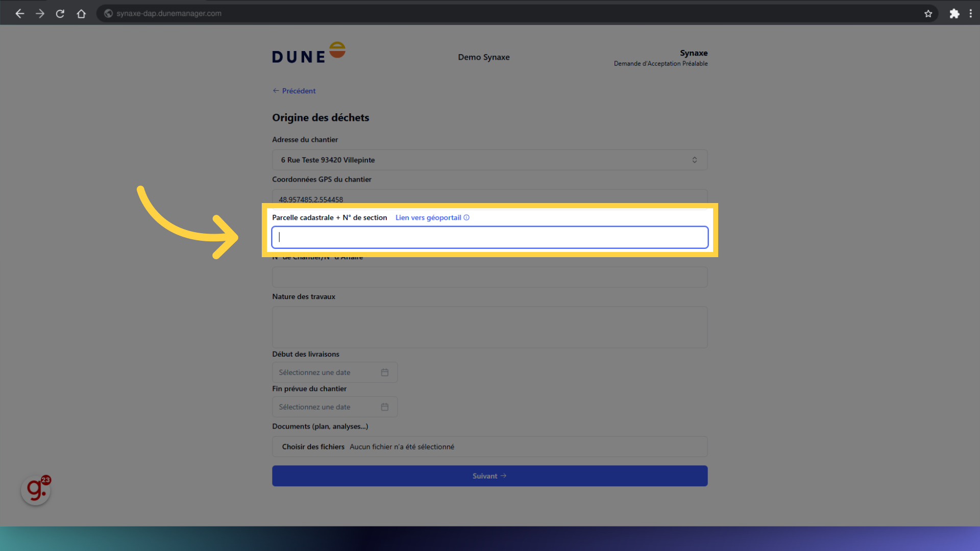Focus the Parcelle cadastrale input field
The width and height of the screenshot is (980, 551).
point(489,238)
